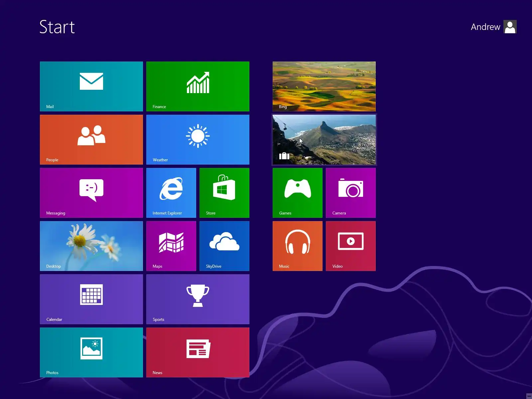
Task: Open the Music headphones tile
Action: tap(298, 246)
